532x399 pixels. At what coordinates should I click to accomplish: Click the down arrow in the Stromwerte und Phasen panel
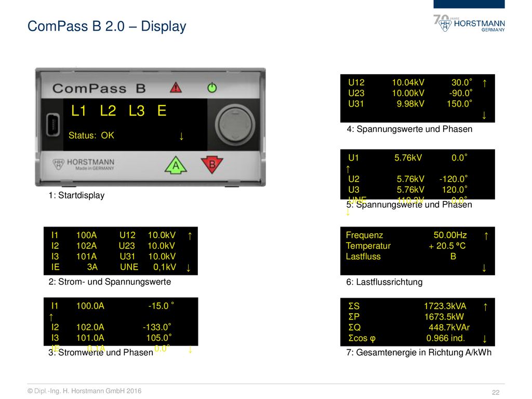(190, 350)
